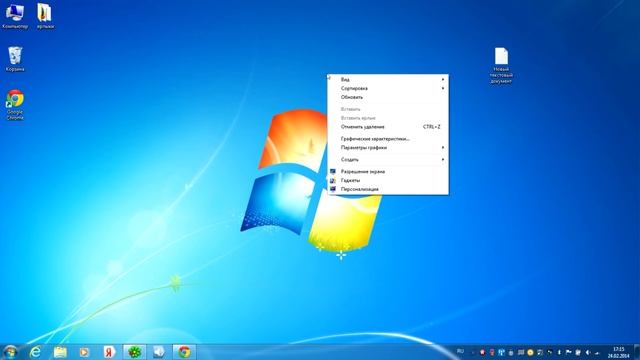640x360 pixels.
Task: Expand the Параметры графики submenu
Action: 388,147
